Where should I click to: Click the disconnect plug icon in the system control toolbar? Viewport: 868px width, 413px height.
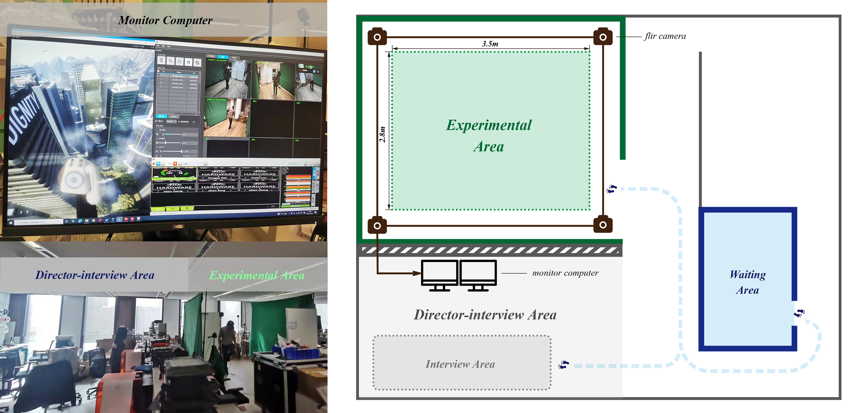pos(171,61)
